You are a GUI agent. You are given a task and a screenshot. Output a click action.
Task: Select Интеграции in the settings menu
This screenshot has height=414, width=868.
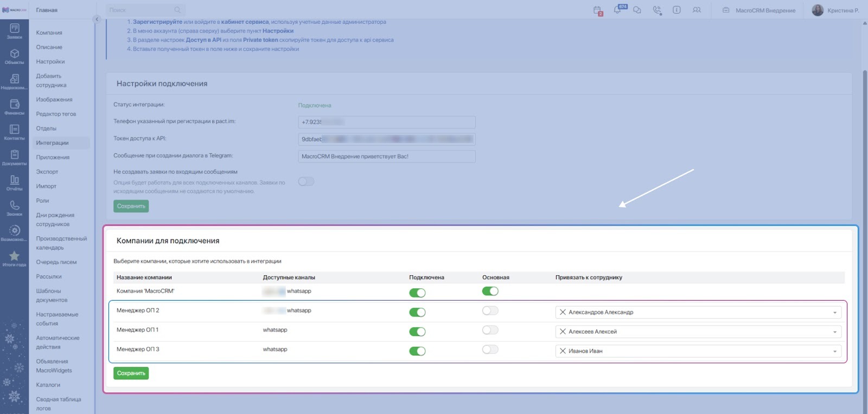[52, 143]
